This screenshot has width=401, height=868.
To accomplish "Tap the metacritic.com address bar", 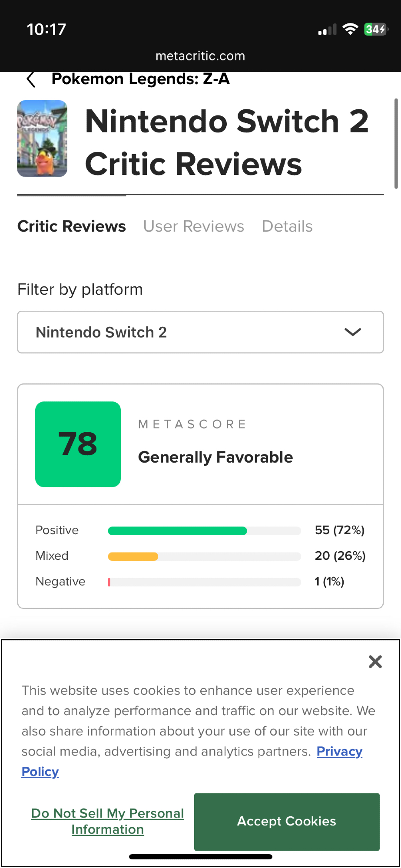I will pos(200,56).
